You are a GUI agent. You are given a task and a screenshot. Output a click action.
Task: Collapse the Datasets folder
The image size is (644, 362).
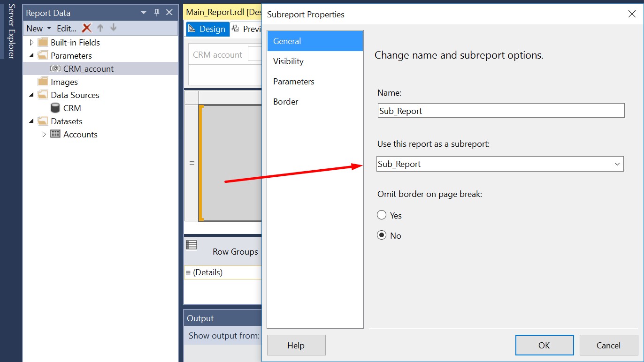pyautogui.click(x=31, y=121)
